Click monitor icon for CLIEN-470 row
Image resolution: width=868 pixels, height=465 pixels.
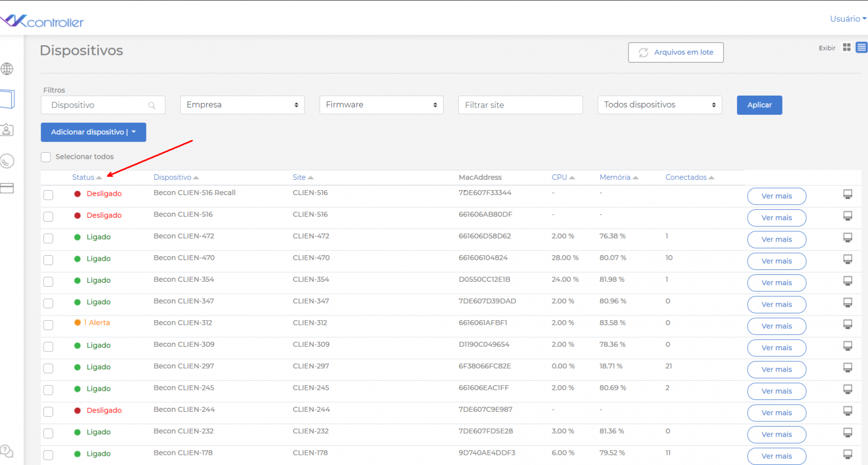click(x=848, y=259)
